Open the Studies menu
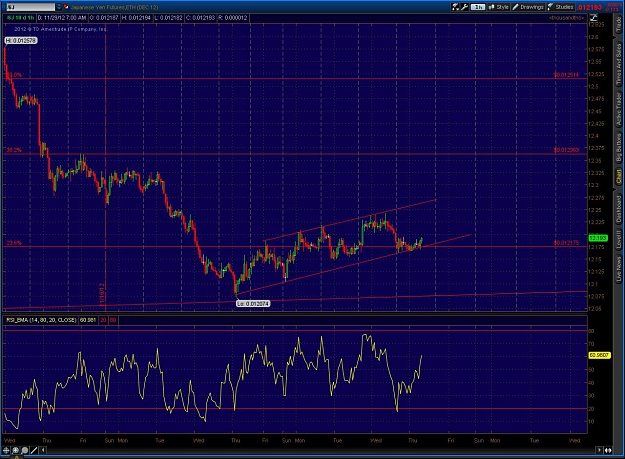This screenshot has width=625, height=459. [x=560, y=7]
